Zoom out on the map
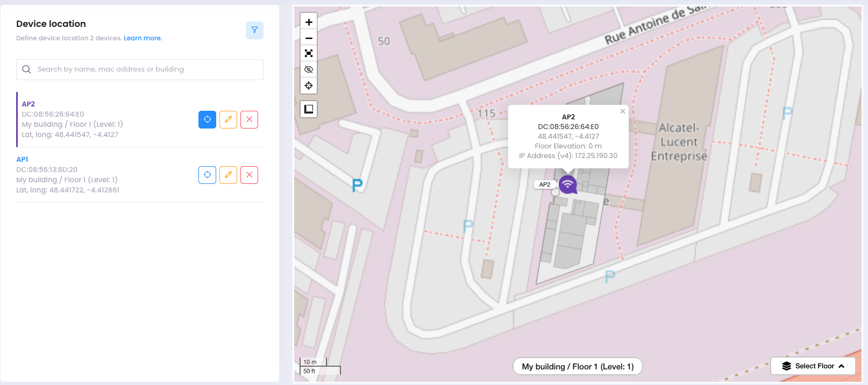 click(x=309, y=38)
